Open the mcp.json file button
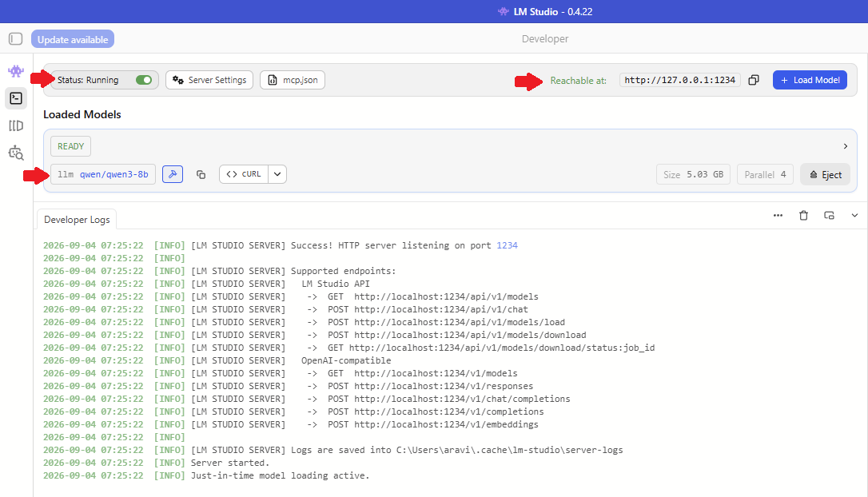Image resolution: width=868 pixels, height=497 pixels. point(293,80)
